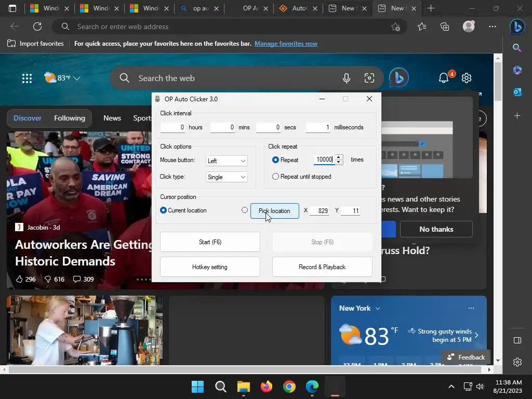Open page settings gear icon

[467, 78]
